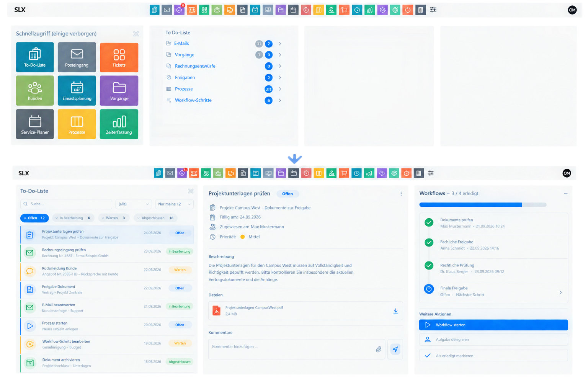Download Projektunterlagen_CampusWest.pdf via the download icon
The image size is (588, 392).
(x=395, y=311)
